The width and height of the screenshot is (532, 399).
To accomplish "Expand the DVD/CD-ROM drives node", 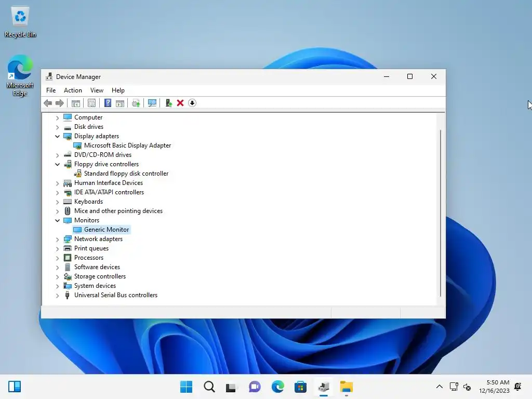I will point(57,155).
